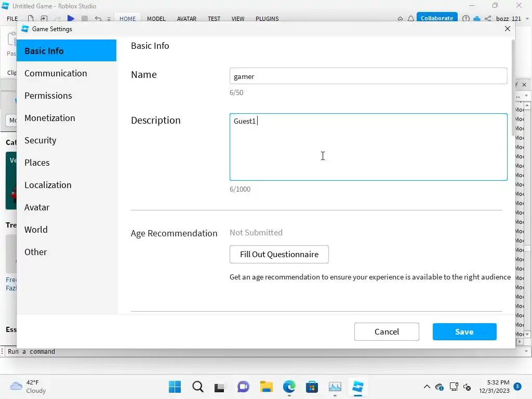Image resolution: width=532 pixels, height=399 pixels.
Task: Show hidden system tray icons
Action: (427, 387)
